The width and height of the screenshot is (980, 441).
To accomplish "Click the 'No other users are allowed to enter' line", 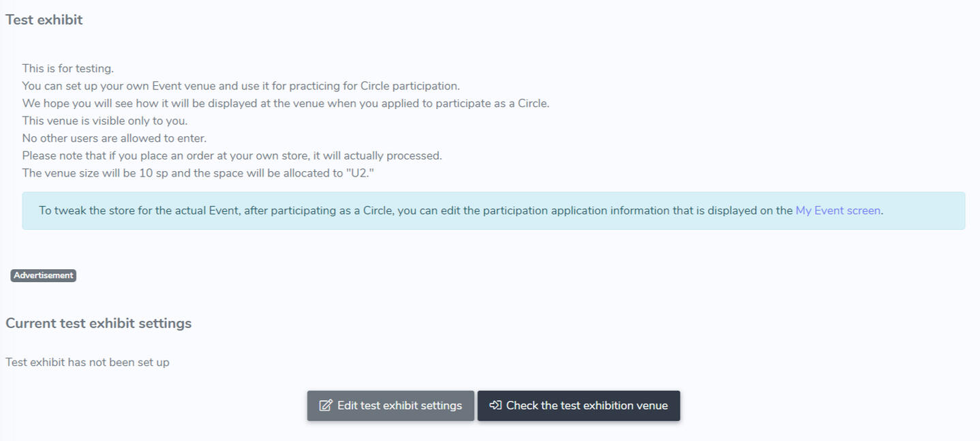I will tap(114, 138).
